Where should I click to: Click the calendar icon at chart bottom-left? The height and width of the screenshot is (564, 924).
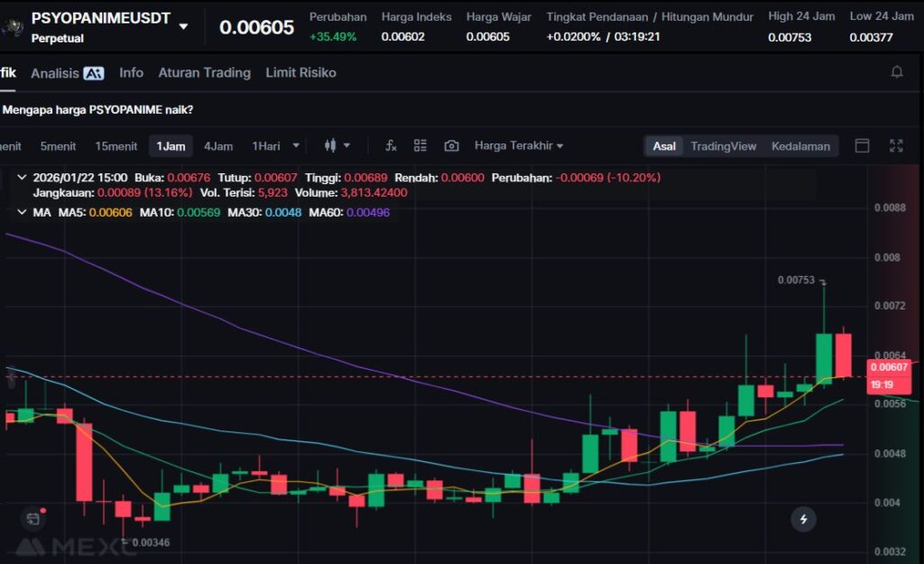pos(33,519)
